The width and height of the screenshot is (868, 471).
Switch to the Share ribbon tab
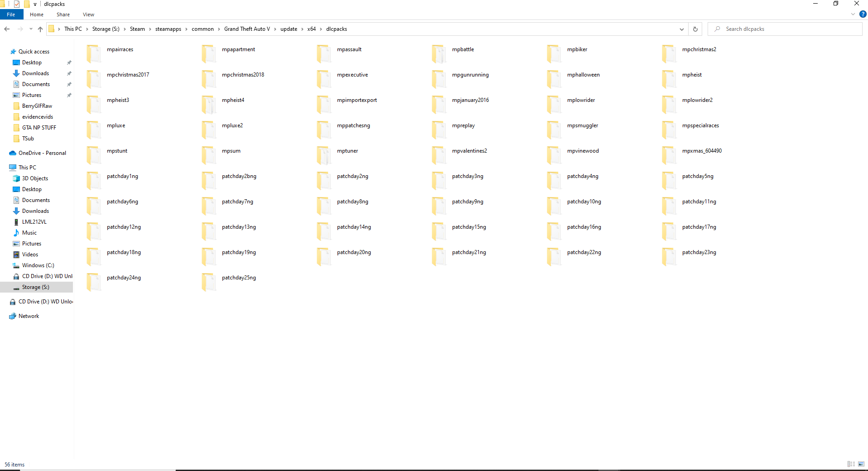coord(63,14)
